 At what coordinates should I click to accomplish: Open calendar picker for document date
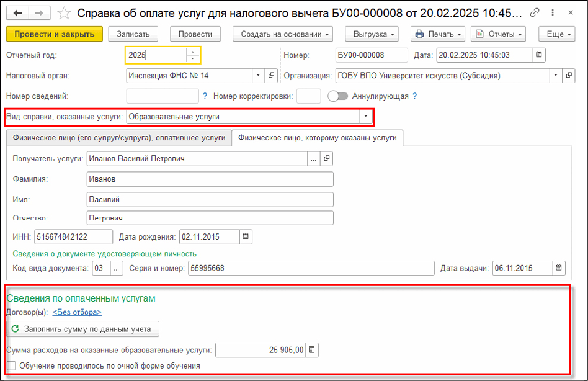539,55
